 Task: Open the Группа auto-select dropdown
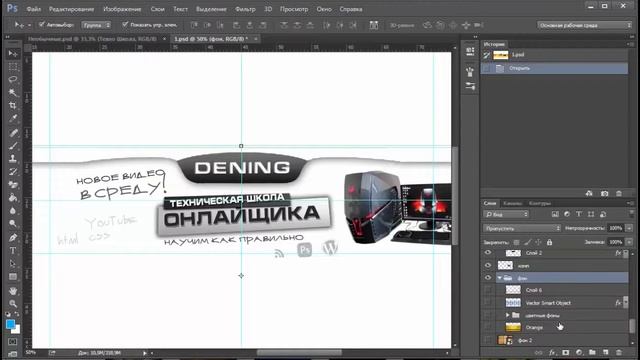point(96,25)
